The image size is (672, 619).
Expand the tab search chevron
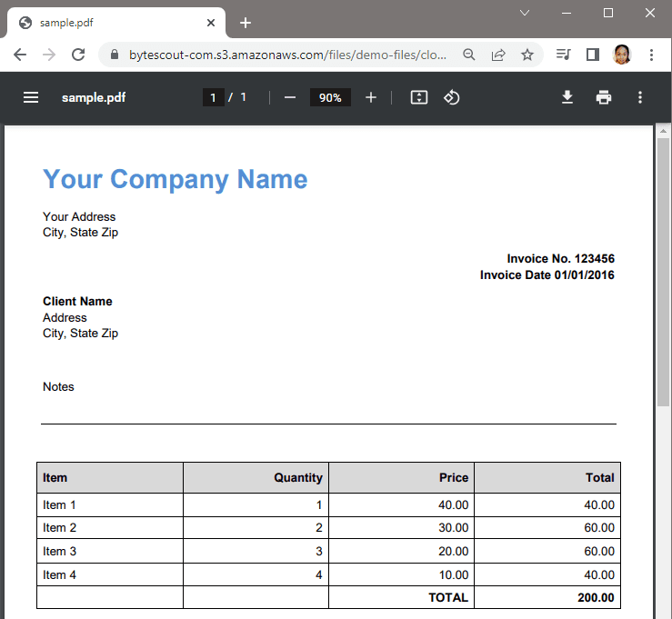coord(525,13)
